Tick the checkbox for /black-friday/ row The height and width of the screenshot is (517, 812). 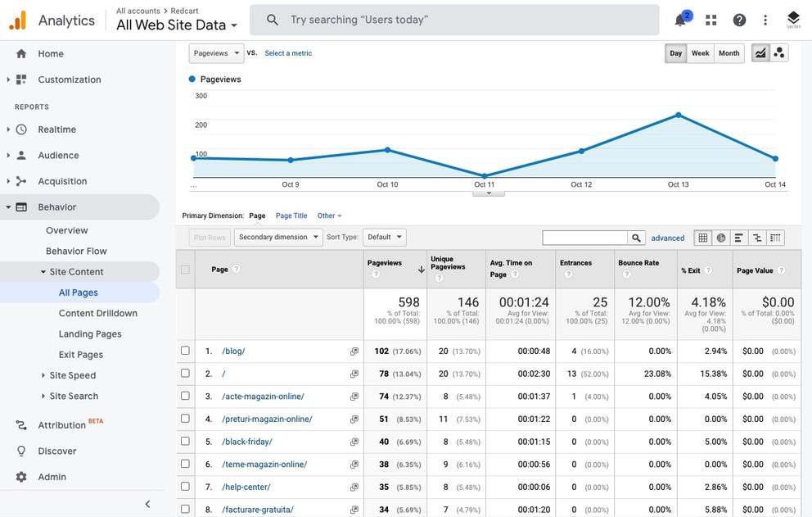pyautogui.click(x=185, y=442)
